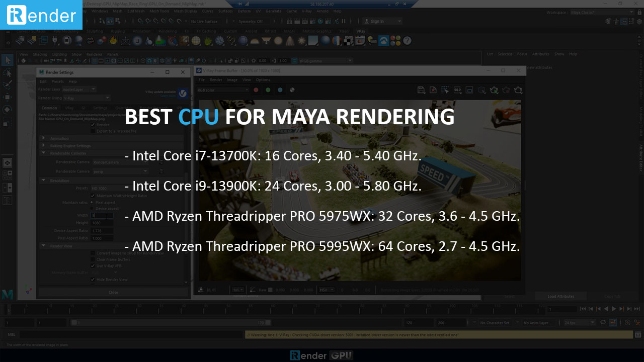The height and width of the screenshot is (362, 644).
Task: Click the Learn more link in Render Settings
Action: click(x=168, y=96)
